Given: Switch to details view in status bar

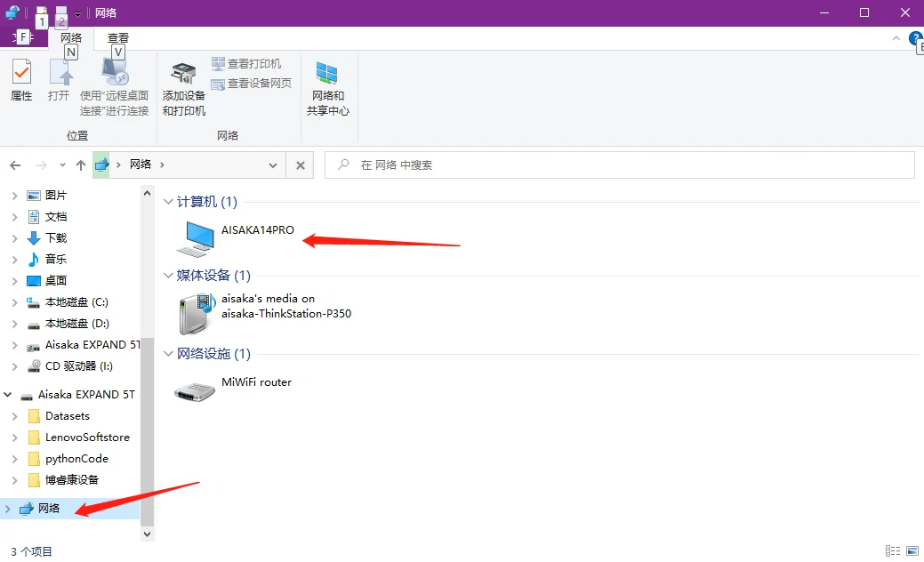Looking at the screenshot, I should [x=891, y=552].
